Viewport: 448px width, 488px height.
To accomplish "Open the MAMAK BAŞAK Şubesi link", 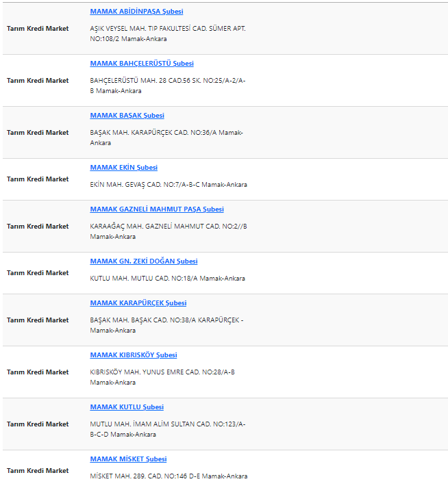I will pyautogui.click(x=127, y=116).
